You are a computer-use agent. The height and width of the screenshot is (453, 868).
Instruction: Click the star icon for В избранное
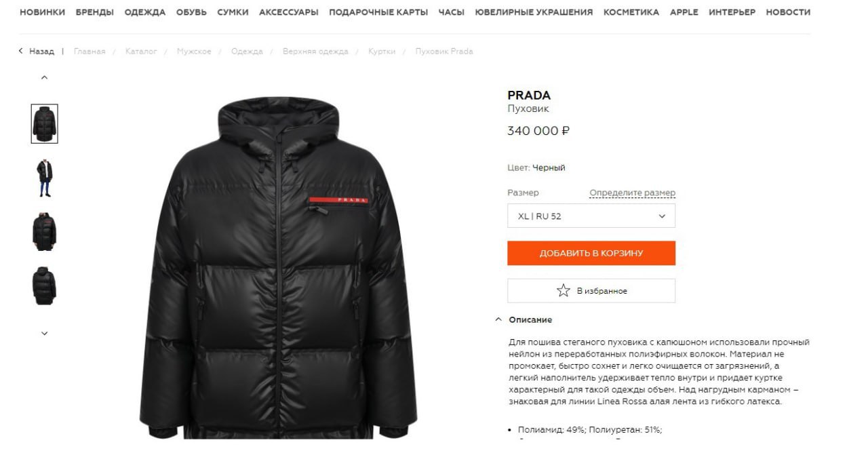click(564, 291)
